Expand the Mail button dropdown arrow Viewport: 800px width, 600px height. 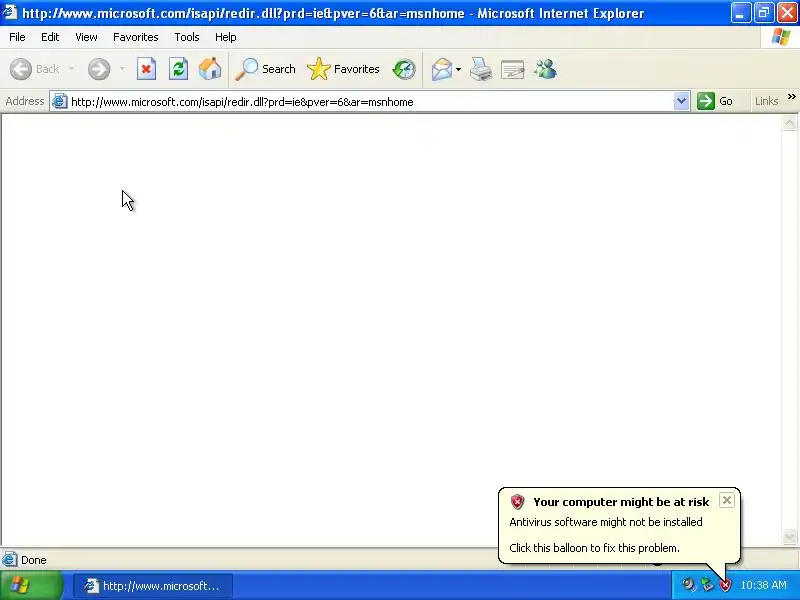pos(458,69)
